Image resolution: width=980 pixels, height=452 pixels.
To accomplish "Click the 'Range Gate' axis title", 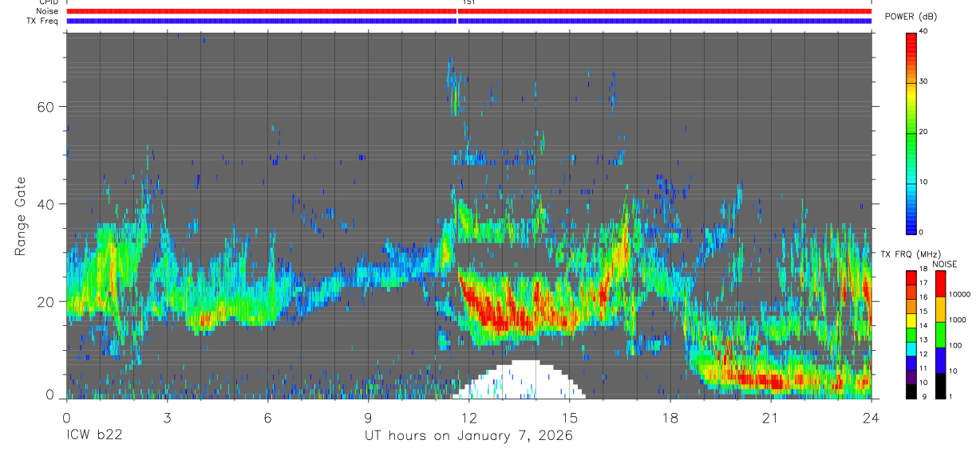I will [x=22, y=216].
